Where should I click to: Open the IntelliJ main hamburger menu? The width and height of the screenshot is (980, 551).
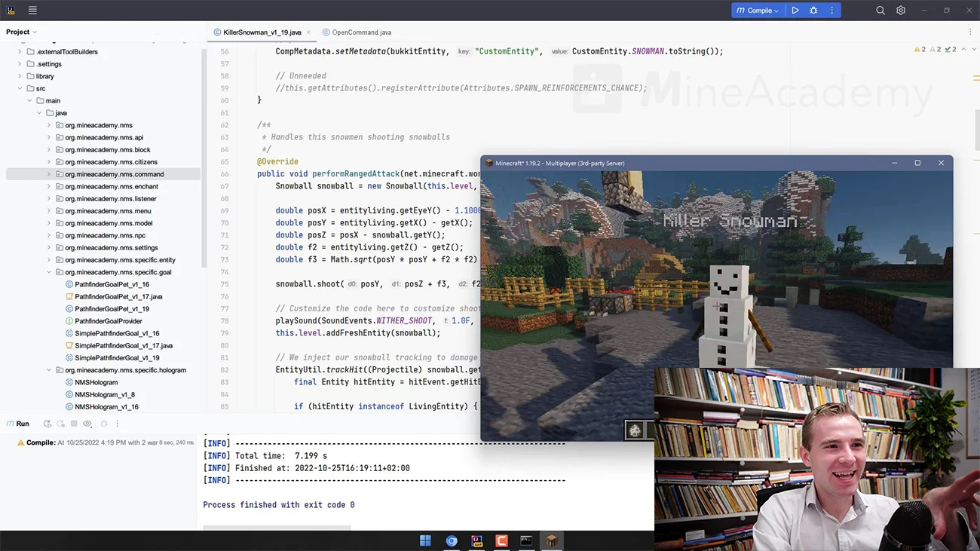point(32,11)
